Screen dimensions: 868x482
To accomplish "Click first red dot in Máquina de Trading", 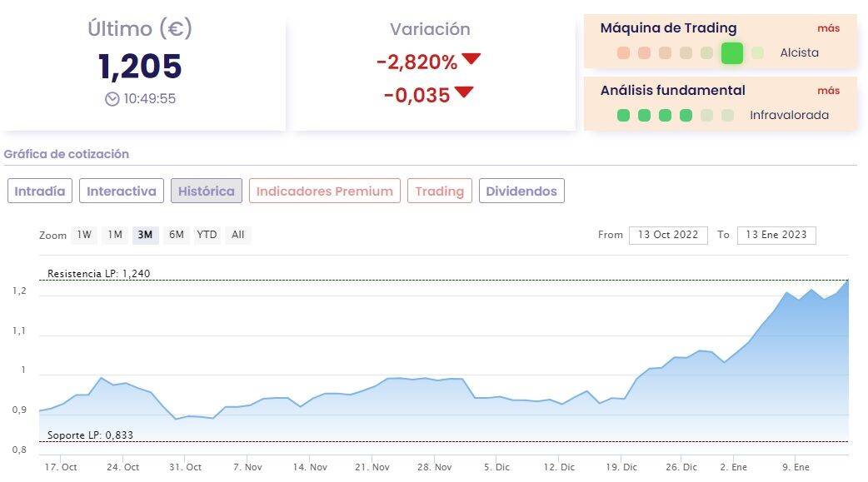I will (623, 53).
